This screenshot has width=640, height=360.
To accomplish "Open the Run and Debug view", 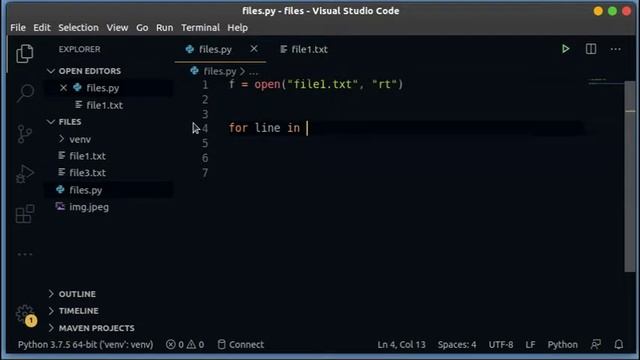I will point(25,174).
